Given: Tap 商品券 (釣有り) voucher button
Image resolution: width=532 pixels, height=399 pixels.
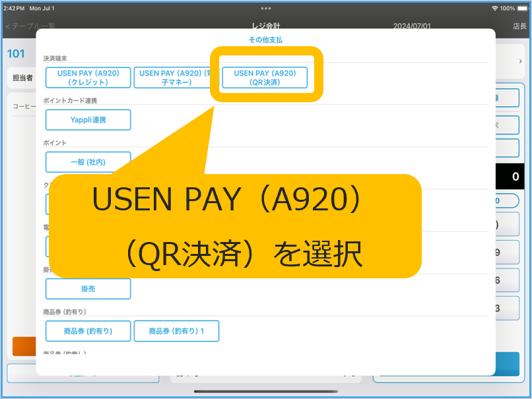Looking at the screenshot, I should point(88,331).
